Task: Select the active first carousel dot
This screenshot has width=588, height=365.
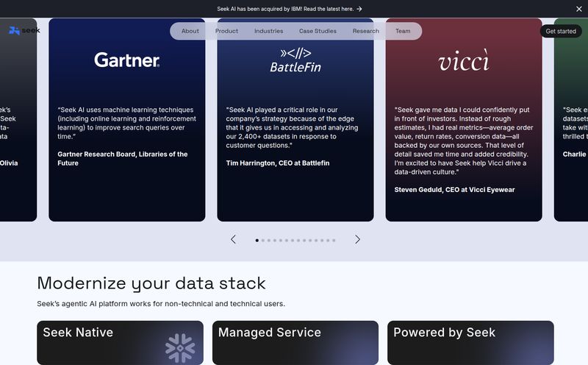Action: pos(257,241)
